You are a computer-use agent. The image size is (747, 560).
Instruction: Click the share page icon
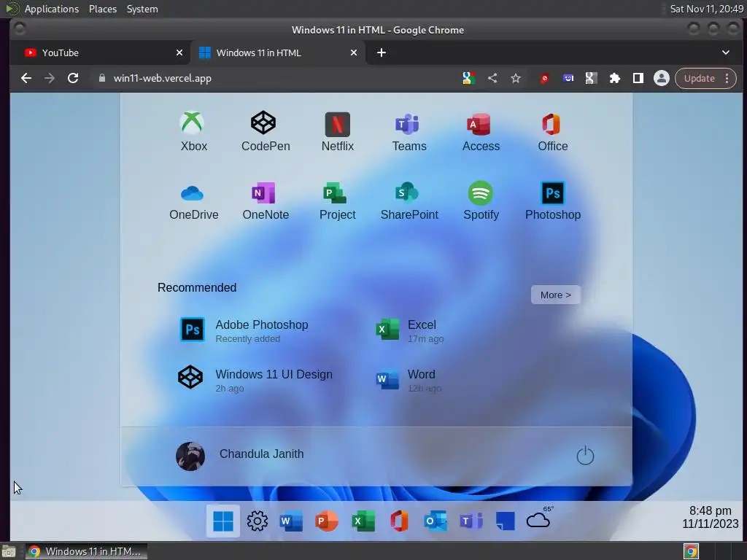(x=492, y=78)
